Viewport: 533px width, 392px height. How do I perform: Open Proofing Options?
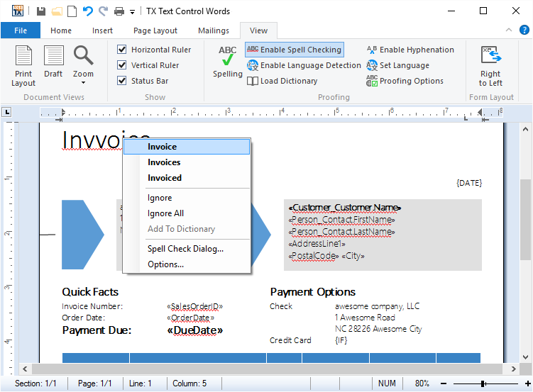tap(405, 81)
